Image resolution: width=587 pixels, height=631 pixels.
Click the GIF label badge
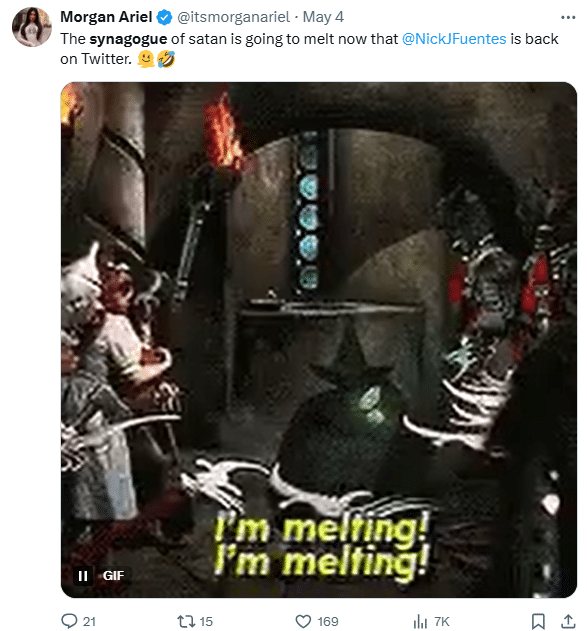(113, 576)
